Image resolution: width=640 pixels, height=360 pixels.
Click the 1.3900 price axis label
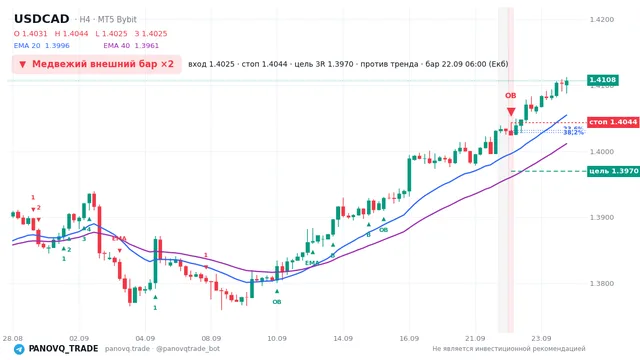602,217
